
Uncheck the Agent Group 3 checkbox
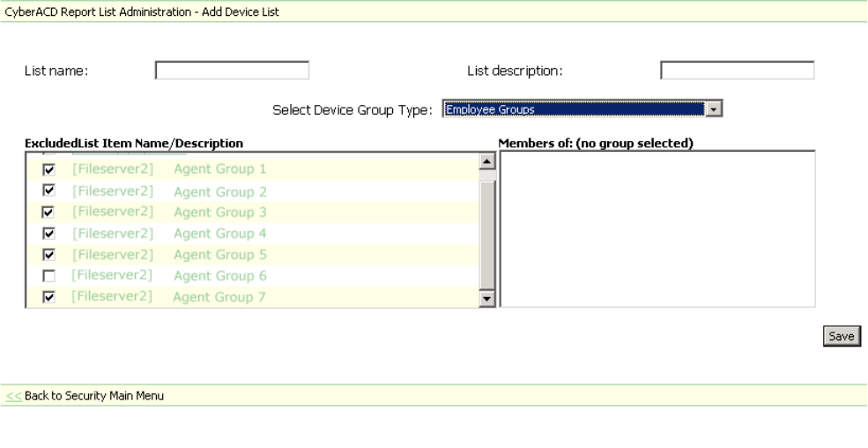pyautogui.click(x=49, y=213)
